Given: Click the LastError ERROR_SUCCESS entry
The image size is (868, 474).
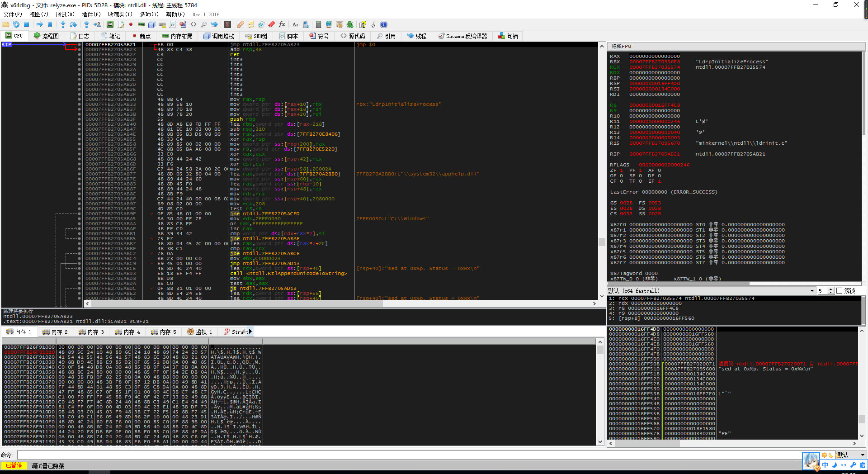Looking at the screenshot, I should (664, 192).
